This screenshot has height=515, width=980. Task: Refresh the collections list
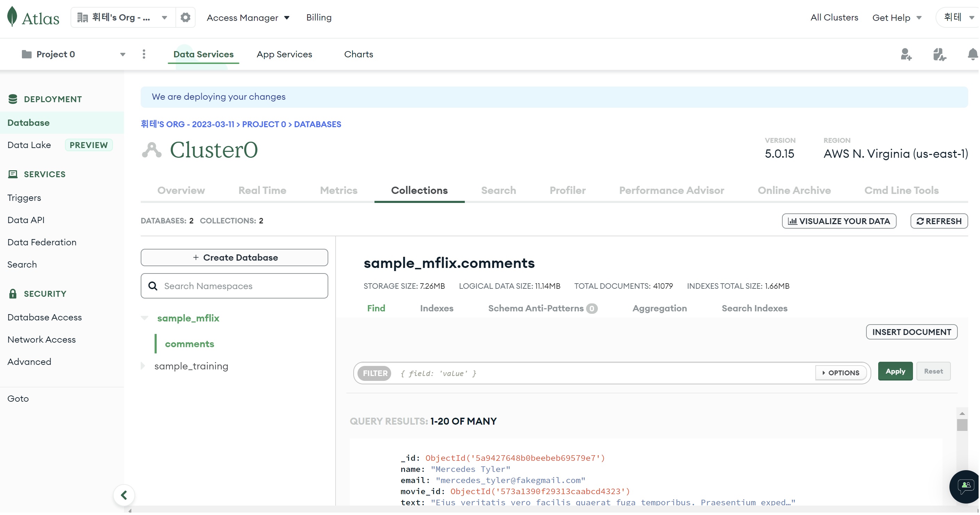click(939, 221)
